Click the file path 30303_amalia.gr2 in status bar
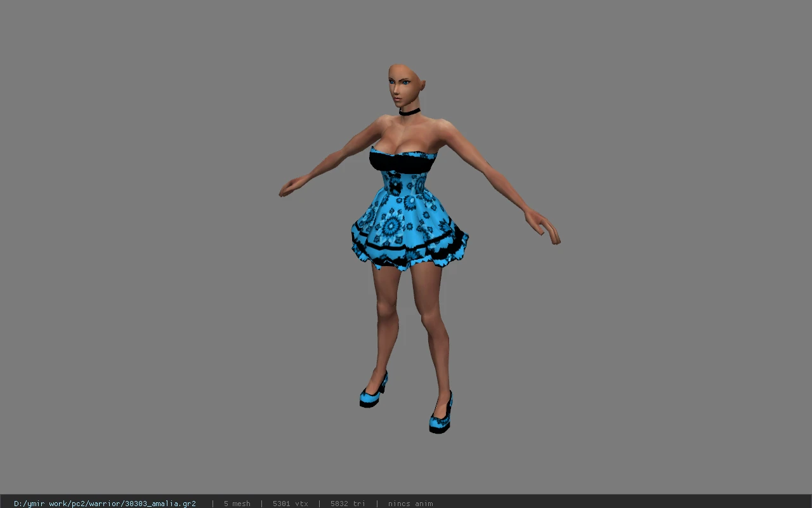Viewport: 812px width, 508px height. 105,504
